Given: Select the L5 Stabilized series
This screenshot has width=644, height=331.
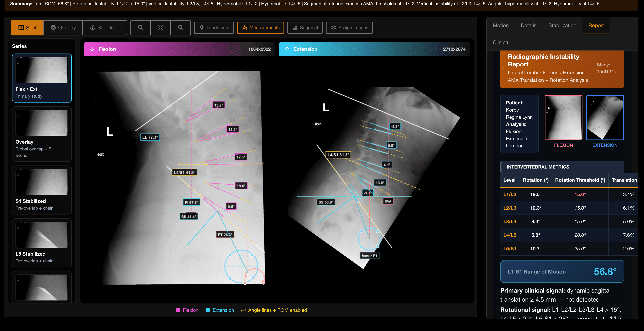Looking at the screenshot, I should (x=42, y=243).
